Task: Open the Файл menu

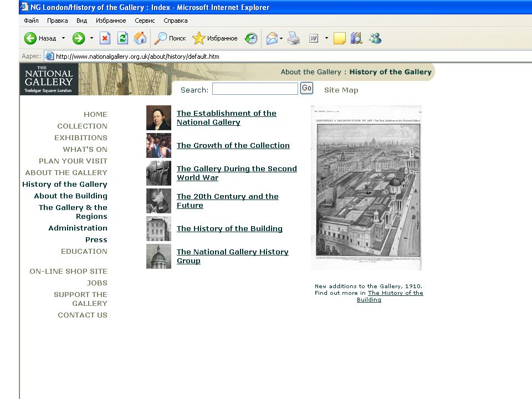Action: tap(31, 21)
